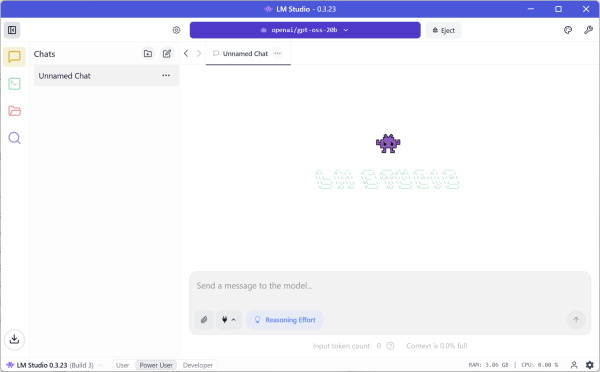Open model settings gear next to the model selector
The width and height of the screenshot is (600, 372).
point(176,30)
